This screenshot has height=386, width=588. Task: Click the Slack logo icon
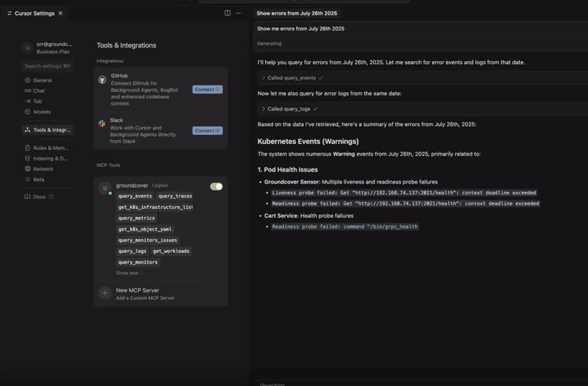[101, 124]
